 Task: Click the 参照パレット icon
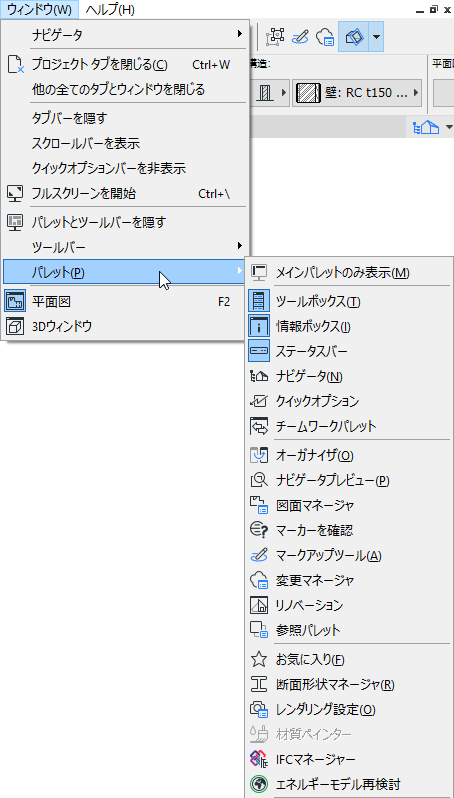coord(259,630)
